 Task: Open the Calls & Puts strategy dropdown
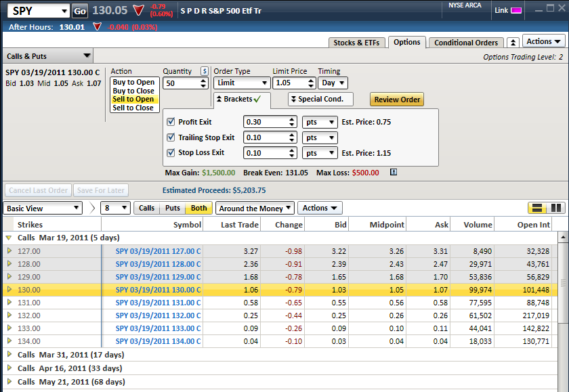(x=48, y=56)
